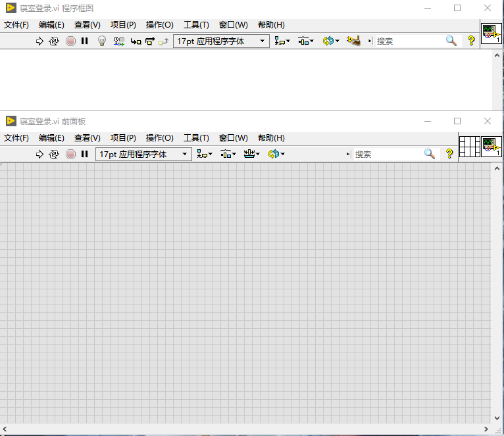The image size is (504, 436).
Task: Open Reorder menu in front panel toolbar
Action: click(276, 155)
